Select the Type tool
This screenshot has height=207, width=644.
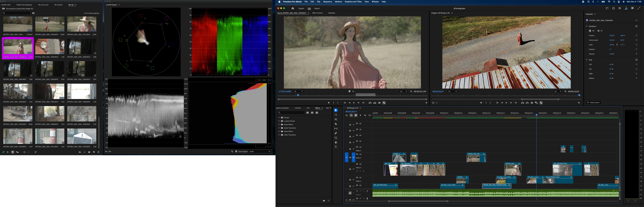click(336, 147)
